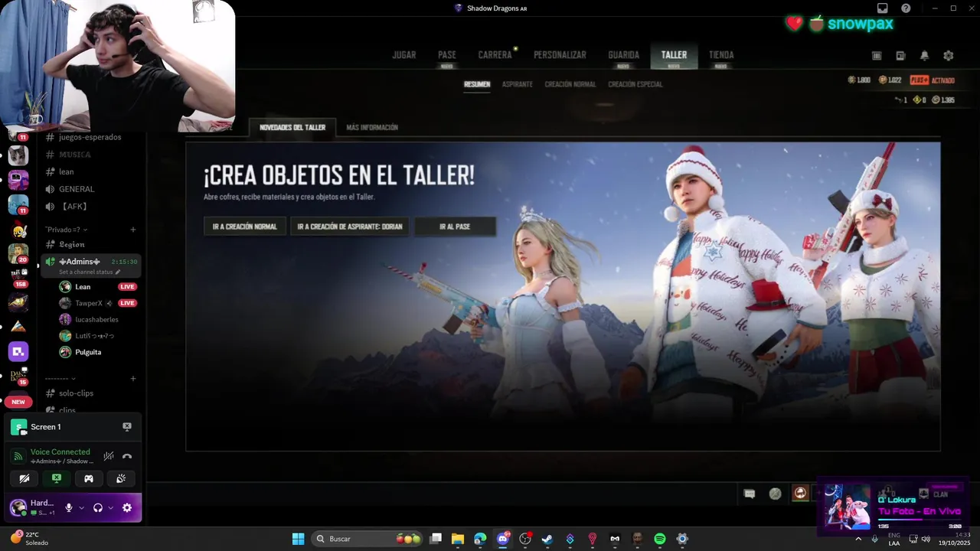Click the 1.022 coin balance

[890, 80]
